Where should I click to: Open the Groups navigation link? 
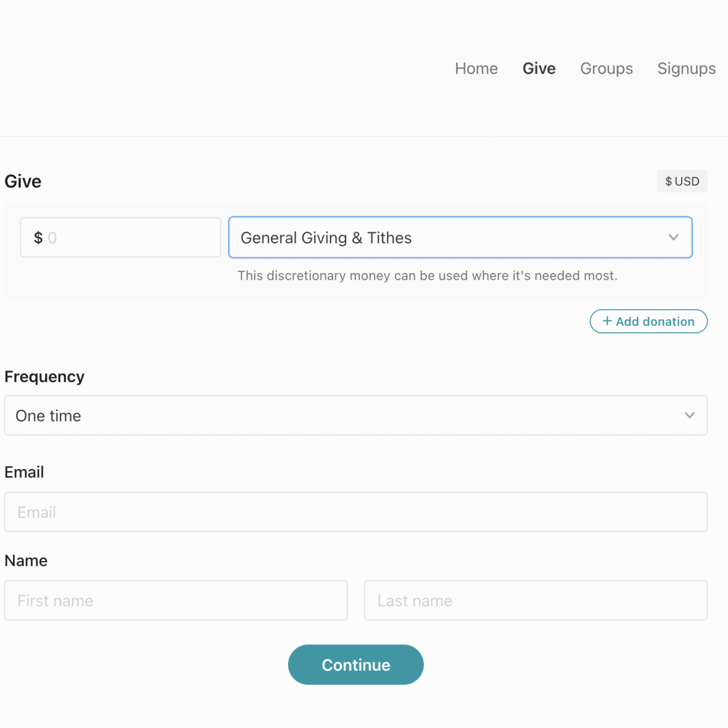(x=606, y=69)
